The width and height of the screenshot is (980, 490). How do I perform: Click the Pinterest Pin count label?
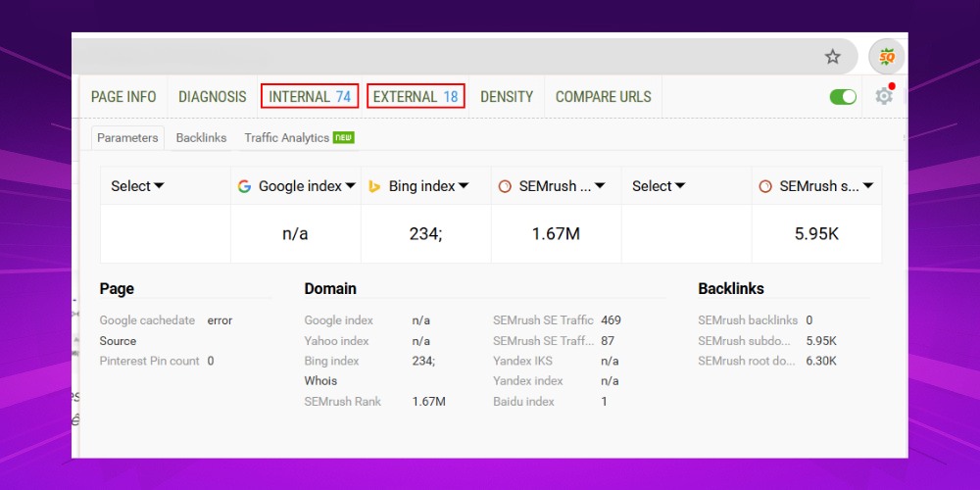pos(149,361)
